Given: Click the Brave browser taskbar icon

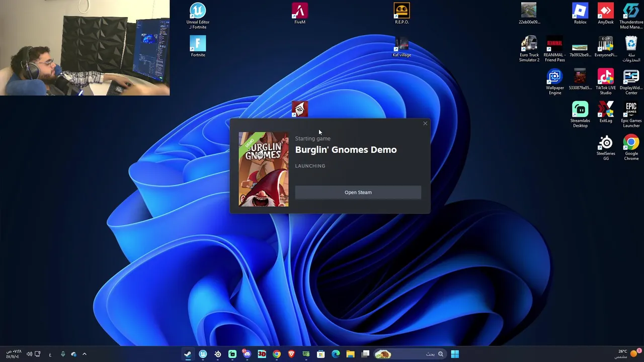Looking at the screenshot, I should (x=291, y=354).
